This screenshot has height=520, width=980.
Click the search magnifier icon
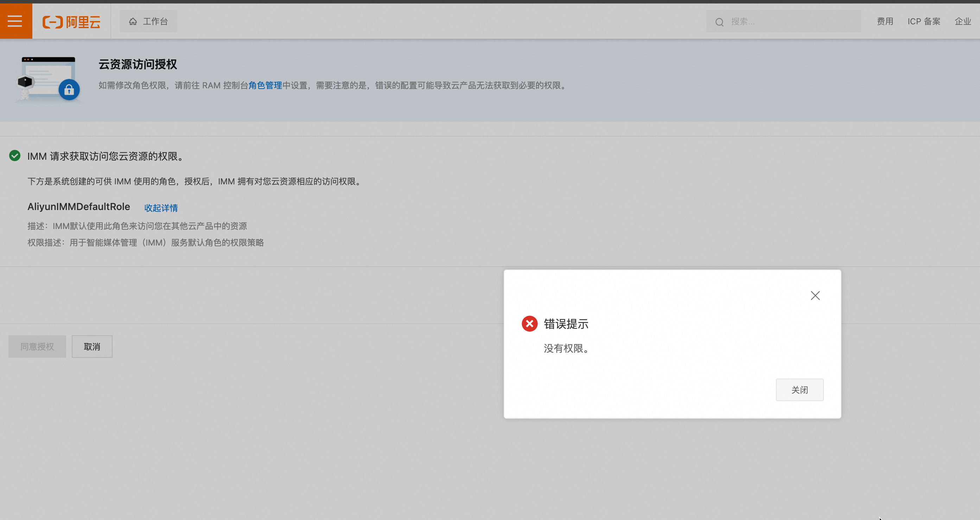tap(719, 22)
